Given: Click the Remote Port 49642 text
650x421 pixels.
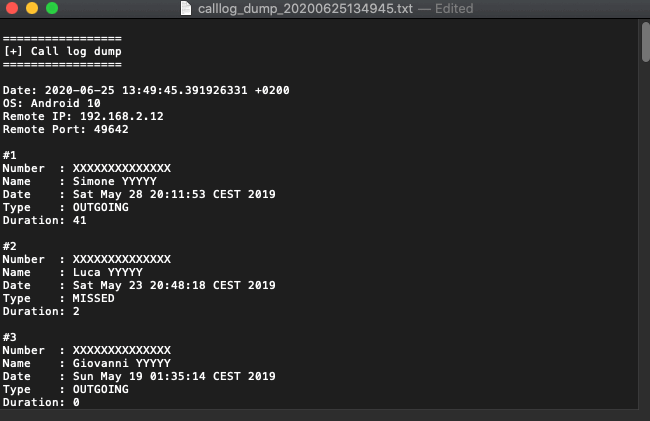Looking at the screenshot, I should click(66, 129).
